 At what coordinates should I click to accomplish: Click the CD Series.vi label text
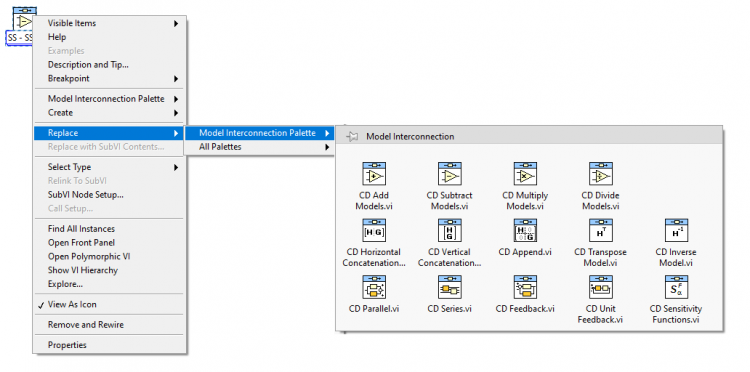pyautogui.click(x=450, y=309)
